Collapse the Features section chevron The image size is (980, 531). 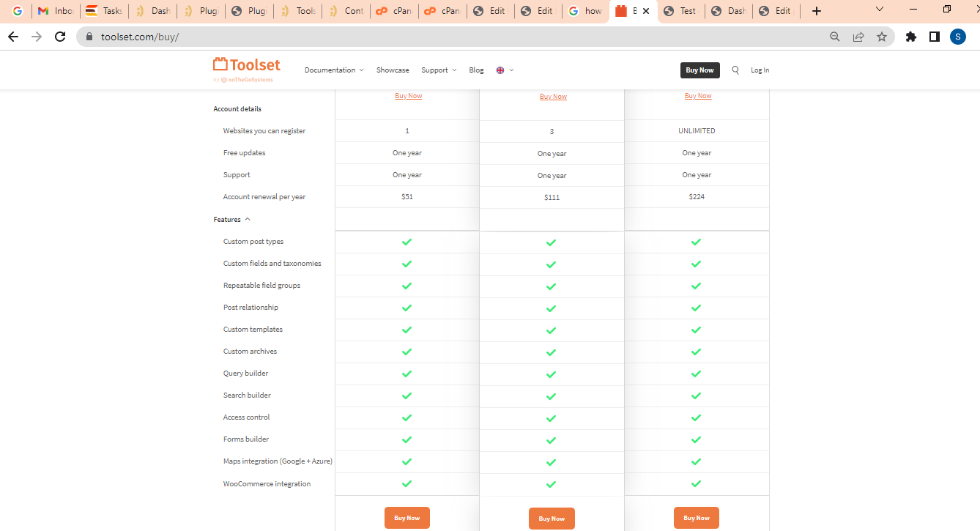pyautogui.click(x=248, y=220)
